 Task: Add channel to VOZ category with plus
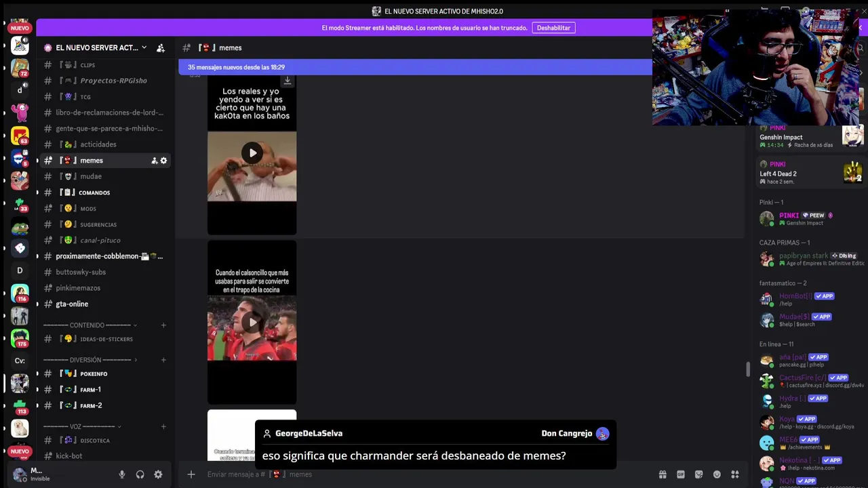tap(163, 427)
